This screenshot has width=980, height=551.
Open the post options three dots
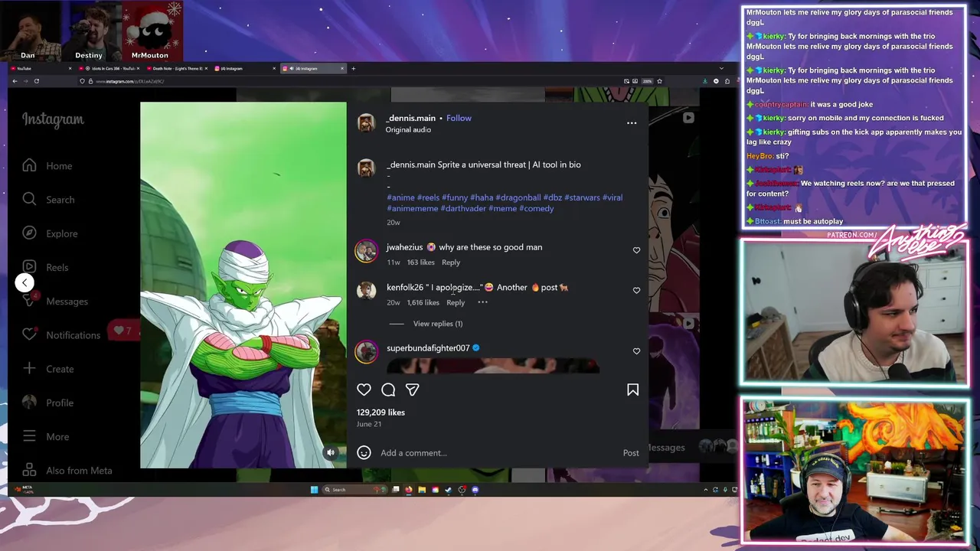pyautogui.click(x=632, y=123)
